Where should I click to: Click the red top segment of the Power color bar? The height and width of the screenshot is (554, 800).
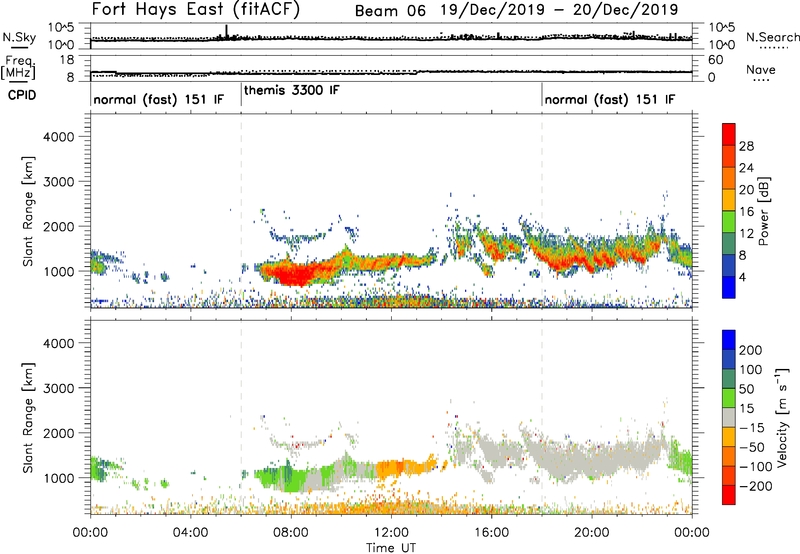coord(729,135)
